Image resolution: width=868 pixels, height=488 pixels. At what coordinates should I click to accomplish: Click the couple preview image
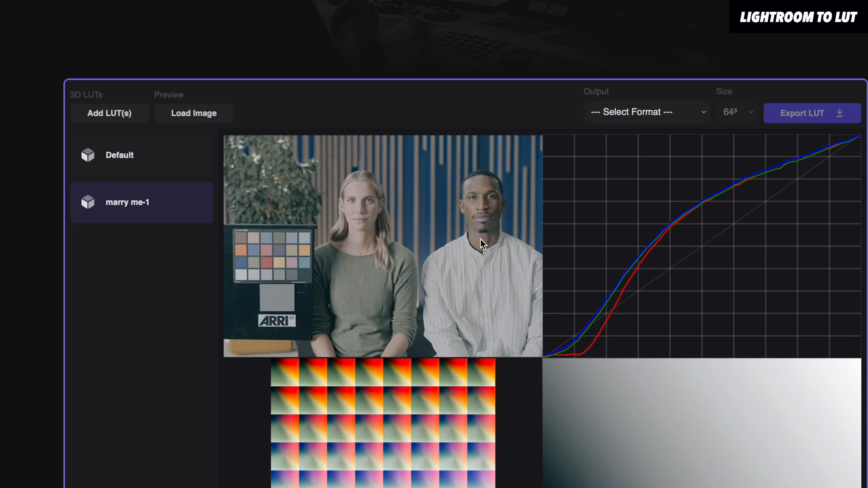pos(383,246)
